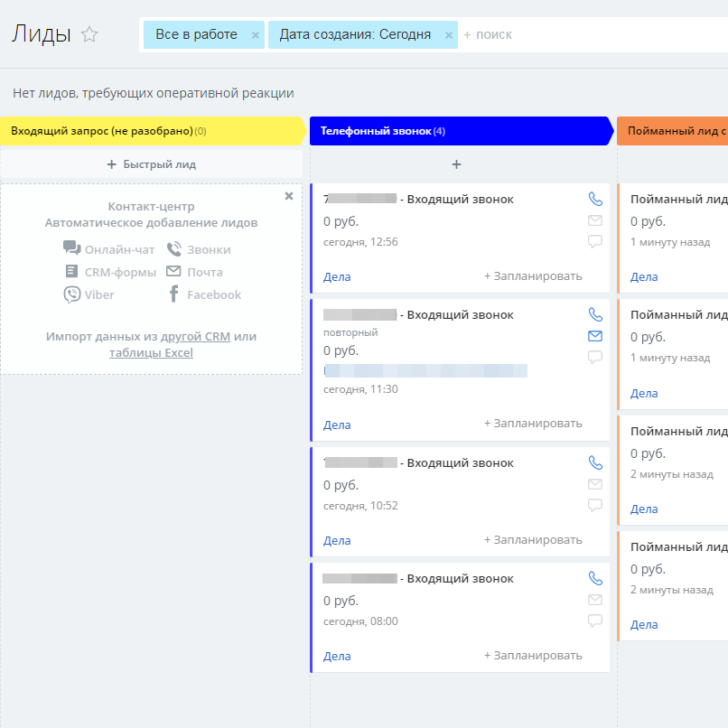Open the 12:56 'Входящий звонок' lead title

tap(418, 200)
